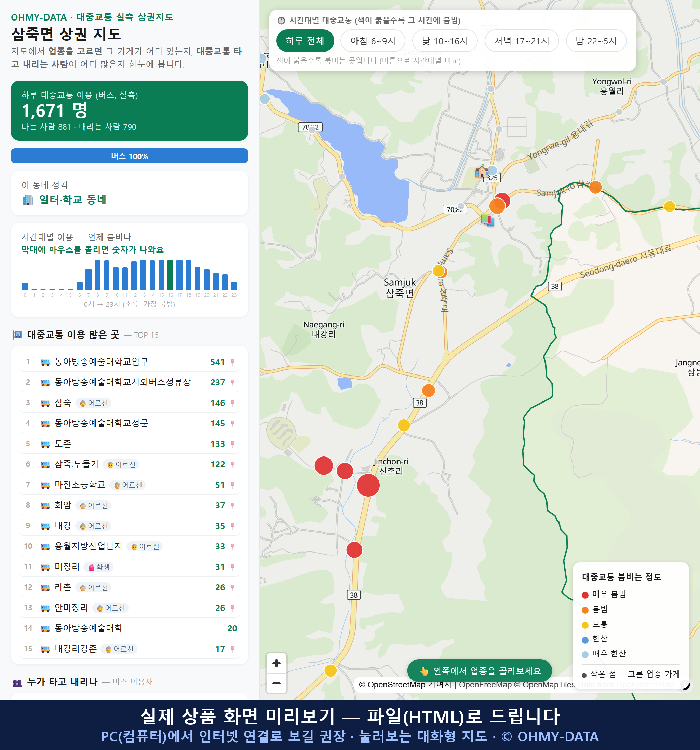
Task: Click the 어르신 tag in 용월지방산업단지 row
Action: 145,547
